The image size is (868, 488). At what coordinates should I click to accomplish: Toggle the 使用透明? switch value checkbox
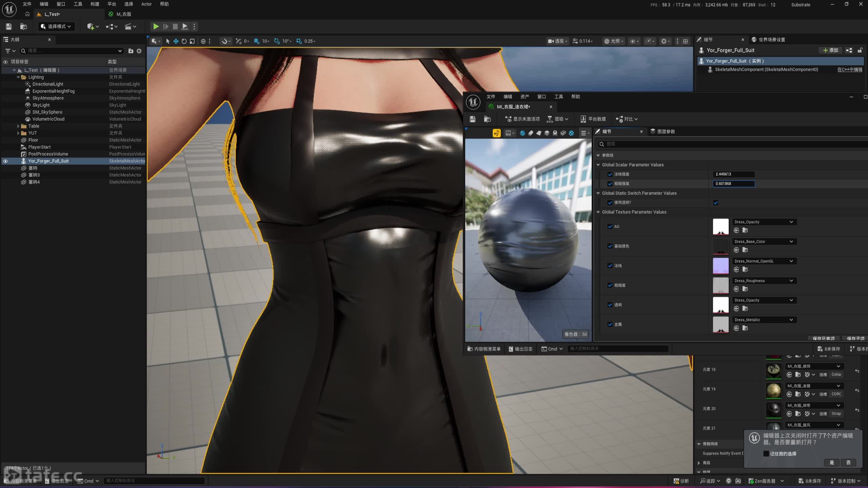click(716, 203)
